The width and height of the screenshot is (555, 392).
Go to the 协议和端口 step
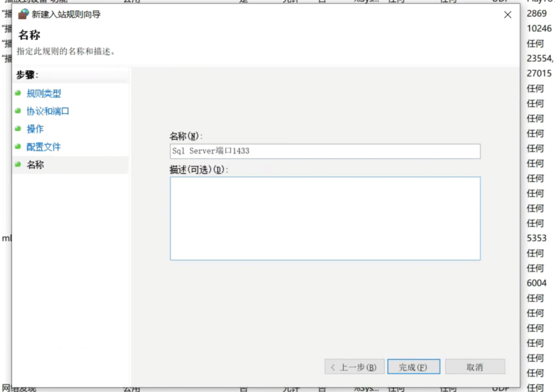48,111
